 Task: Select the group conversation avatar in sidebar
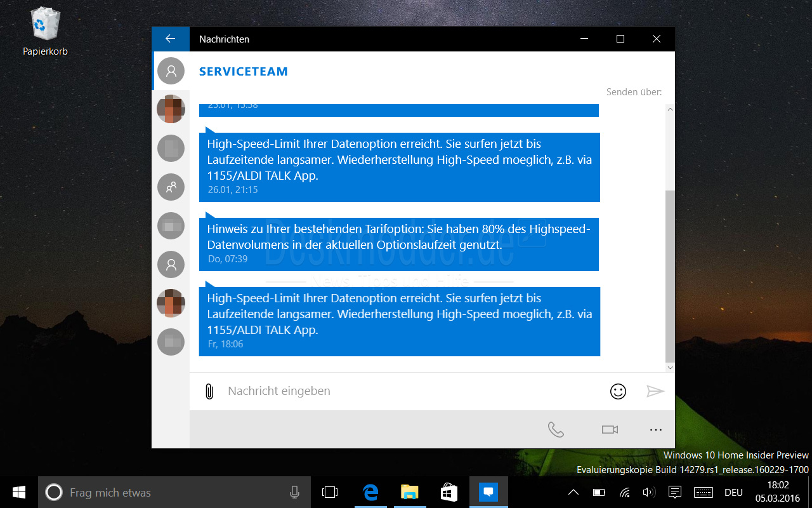point(171,187)
